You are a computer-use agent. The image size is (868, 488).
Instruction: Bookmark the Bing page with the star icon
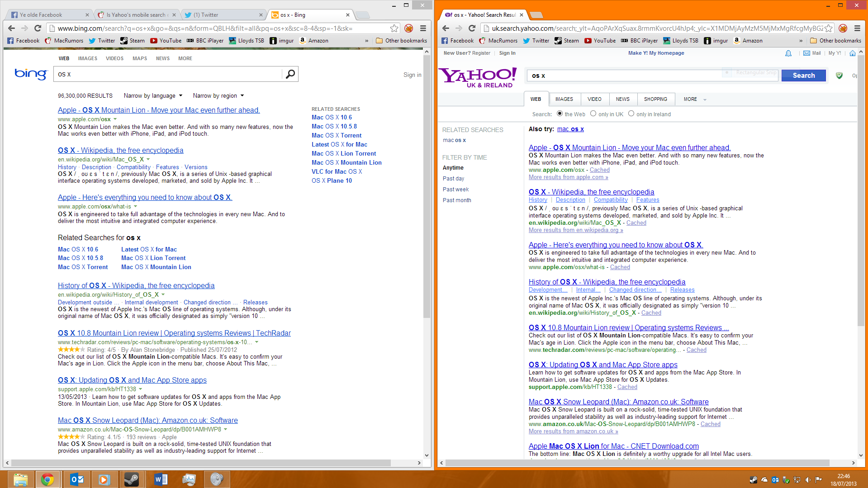pos(394,28)
